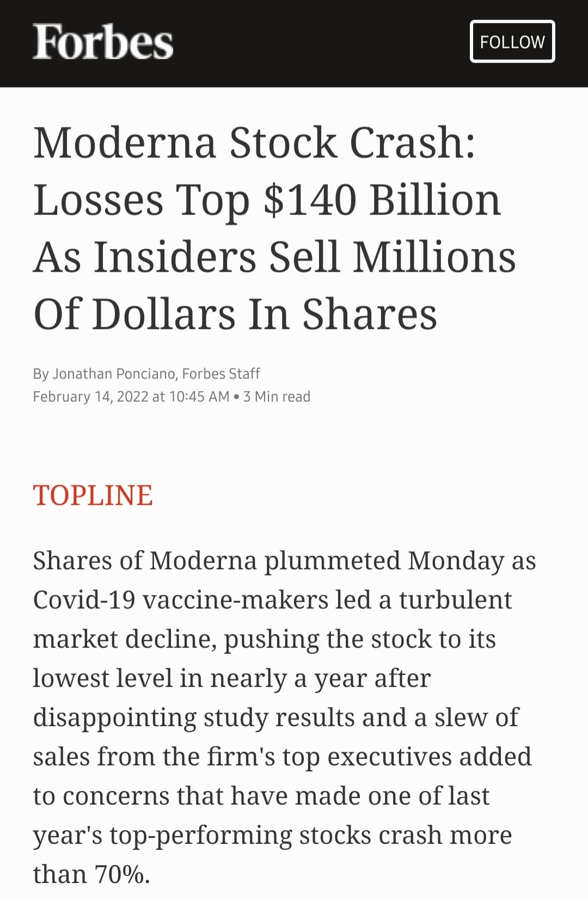Select "$140 Billion" in the headline
The image size is (588, 901).
coord(382,200)
